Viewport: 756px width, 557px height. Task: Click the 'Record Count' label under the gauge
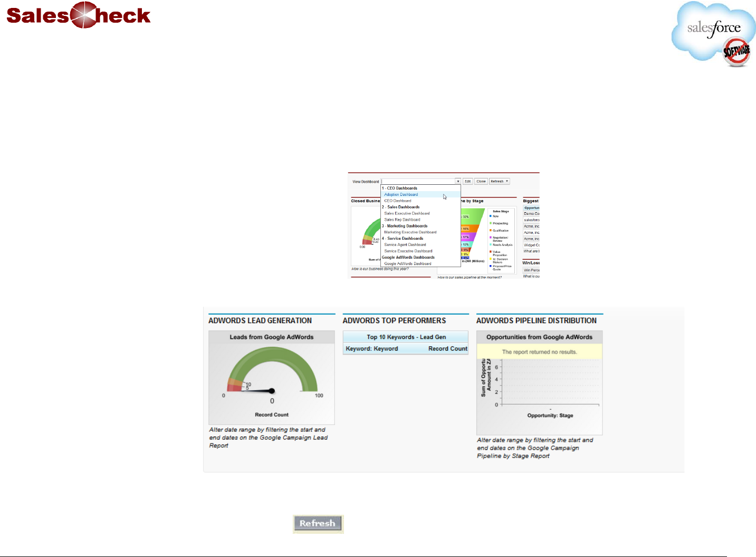pos(272,415)
